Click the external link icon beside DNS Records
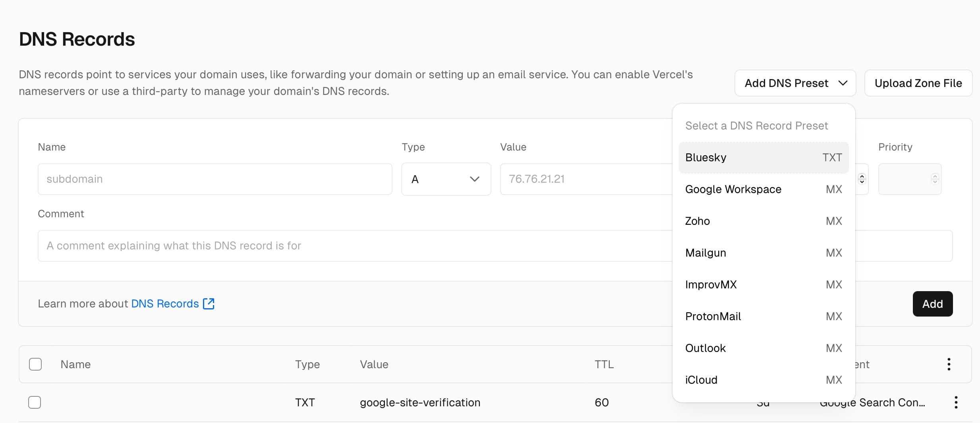The height and width of the screenshot is (423, 980). click(209, 304)
